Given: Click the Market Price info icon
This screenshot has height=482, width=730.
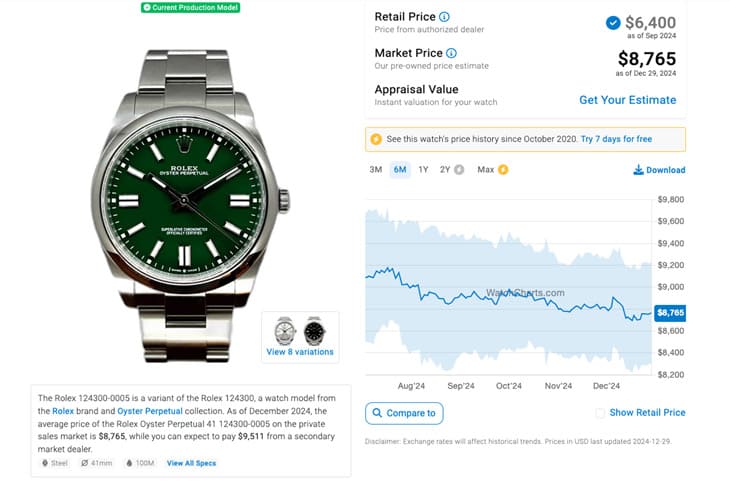Looking at the screenshot, I should coord(451,53).
